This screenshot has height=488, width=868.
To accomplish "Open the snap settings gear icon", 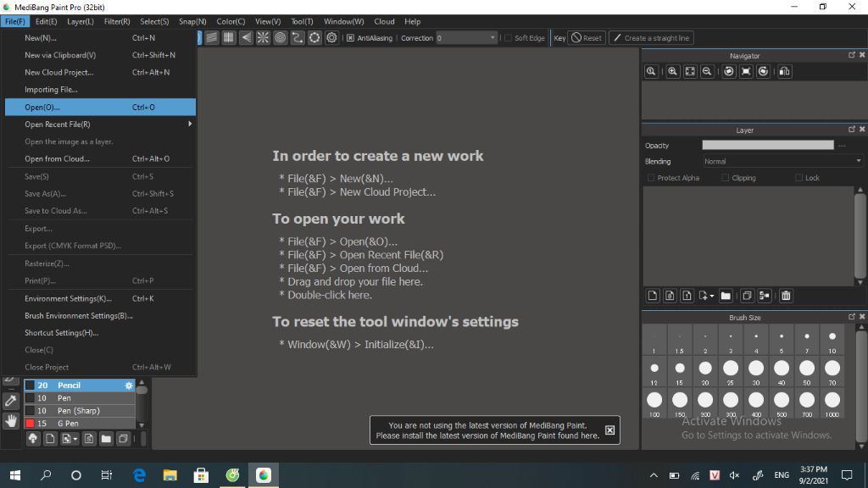I will [x=331, y=37].
